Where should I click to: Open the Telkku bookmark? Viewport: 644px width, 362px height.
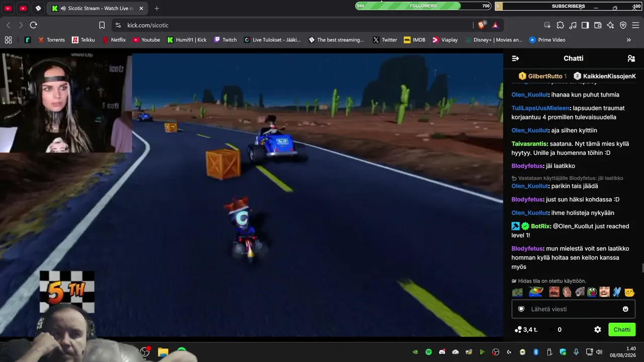pyautogui.click(x=84, y=40)
